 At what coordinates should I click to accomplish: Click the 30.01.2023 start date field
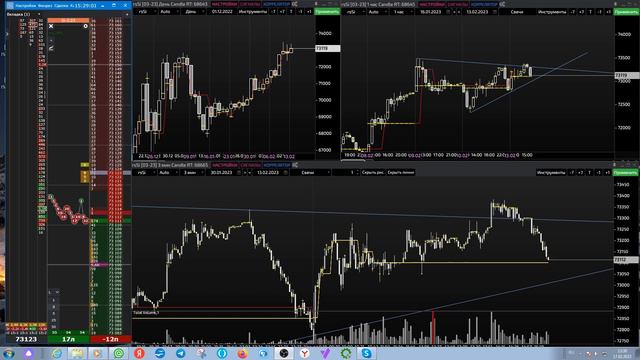222,173
